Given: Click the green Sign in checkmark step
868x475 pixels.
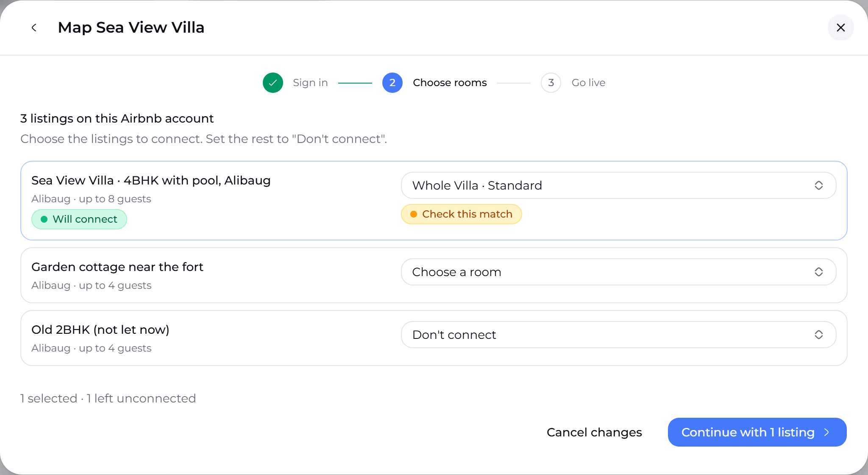Looking at the screenshot, I should coord(273,83).
